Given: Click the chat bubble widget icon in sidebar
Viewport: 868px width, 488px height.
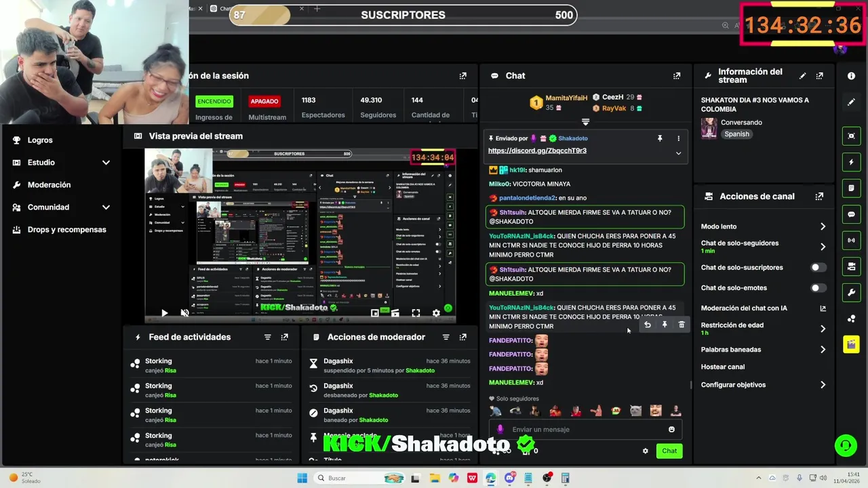Looking at the screenshot, I should [851, 215].
